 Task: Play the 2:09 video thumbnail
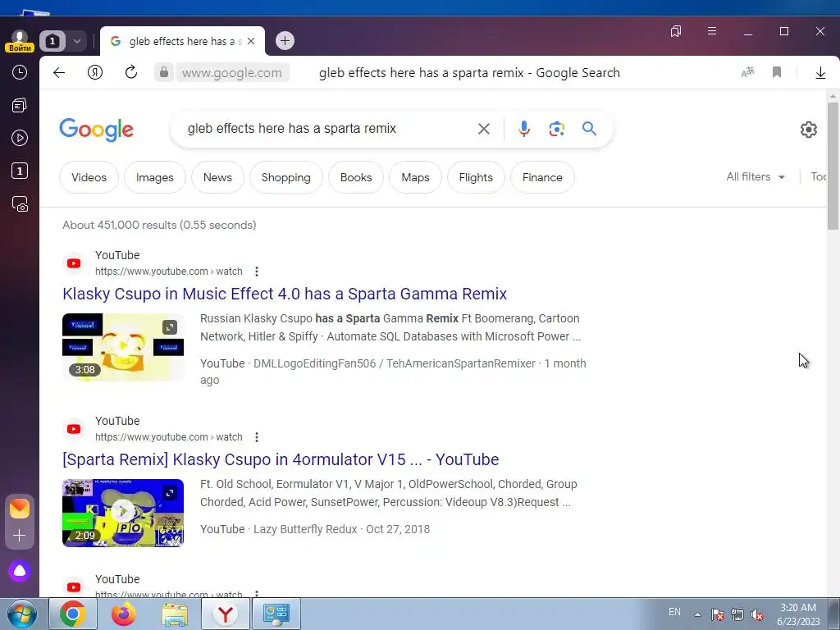(x=123, y=513)
